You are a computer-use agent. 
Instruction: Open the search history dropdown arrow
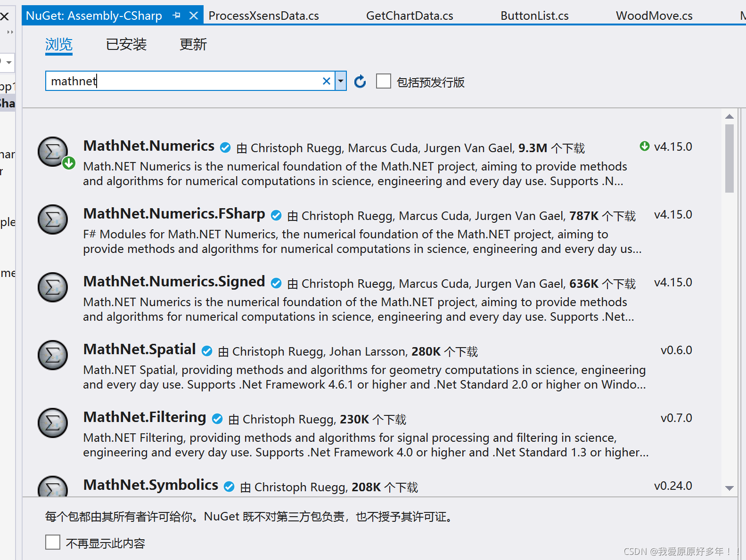[341, 81]
